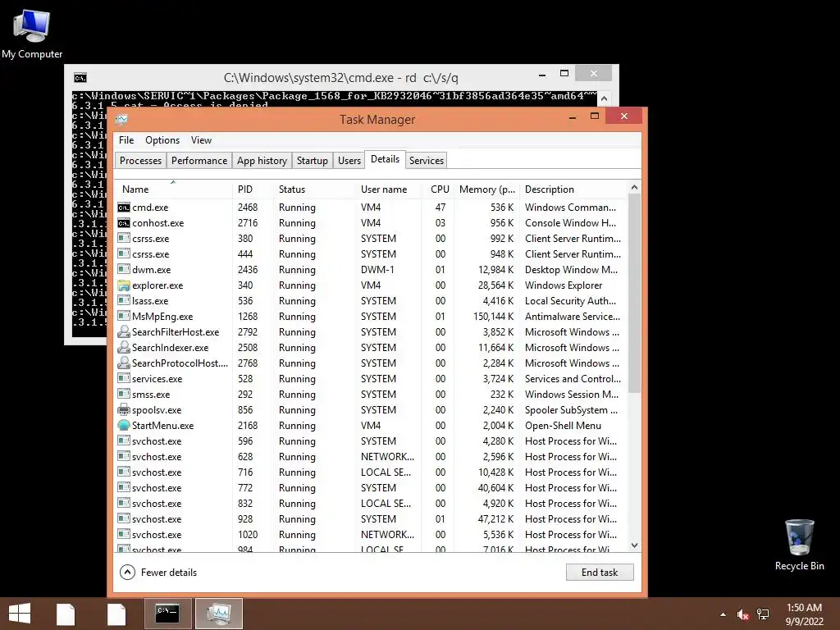The height and width of the screenshot is (630, 840).
Task: Click the cmd window title bar icon
Action: point(80,78)
